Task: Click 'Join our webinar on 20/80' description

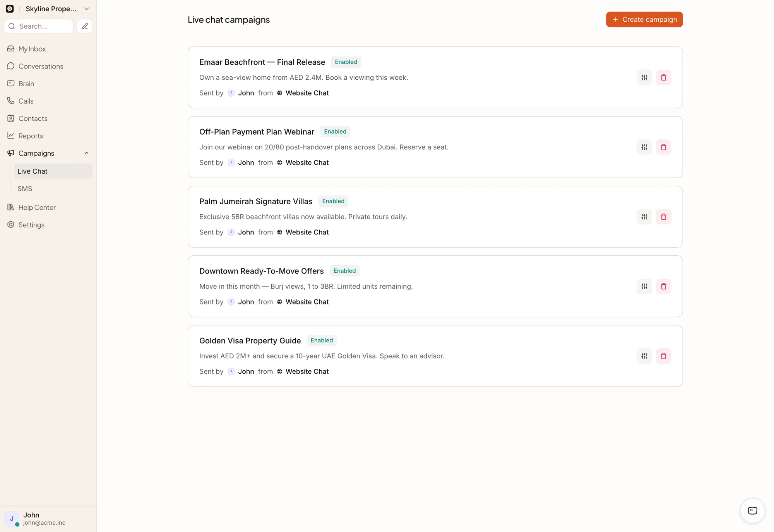Action: coord(324,147)
